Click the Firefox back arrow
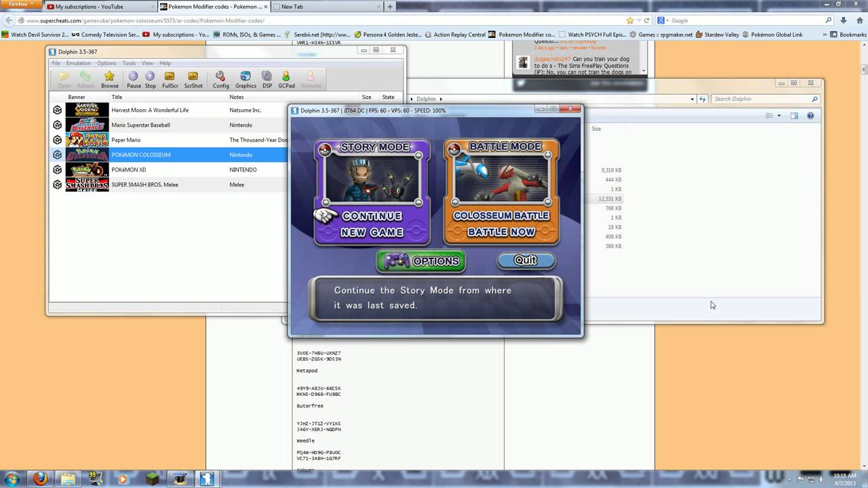Image resolution: width=868 pixels, height=488 pixels. (x=9, y=20)
